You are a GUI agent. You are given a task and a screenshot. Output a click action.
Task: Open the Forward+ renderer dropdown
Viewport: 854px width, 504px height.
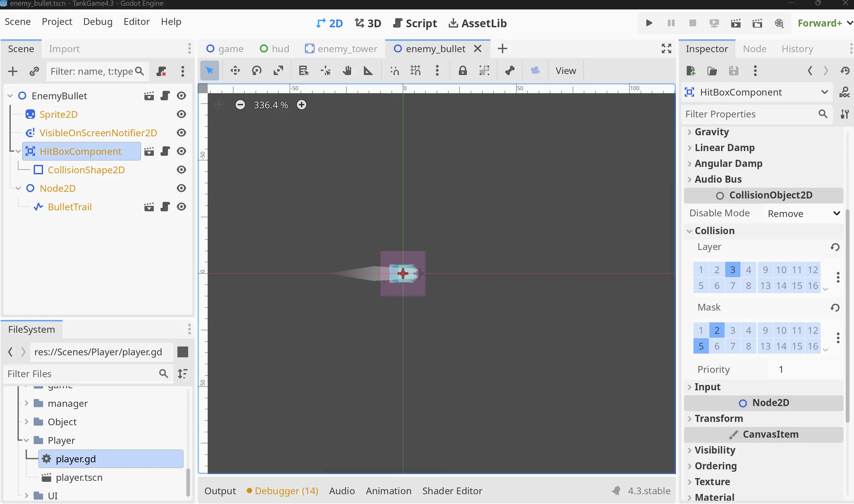pyautogui.click(x=825, y=23)
